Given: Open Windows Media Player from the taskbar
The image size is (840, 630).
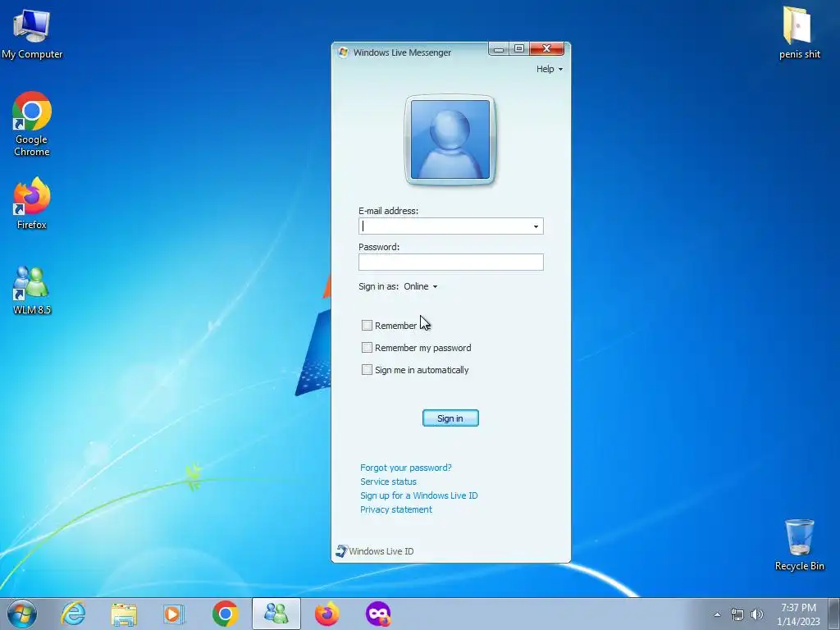Looking at the screenshot, I should [x=174, y=614].
